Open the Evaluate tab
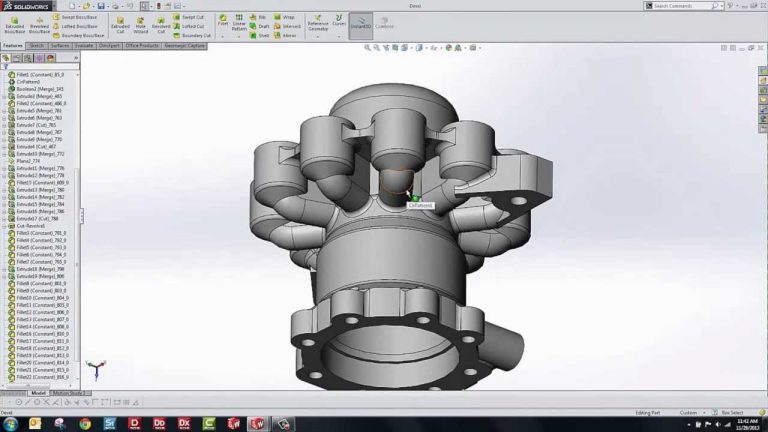 [85, 45]
